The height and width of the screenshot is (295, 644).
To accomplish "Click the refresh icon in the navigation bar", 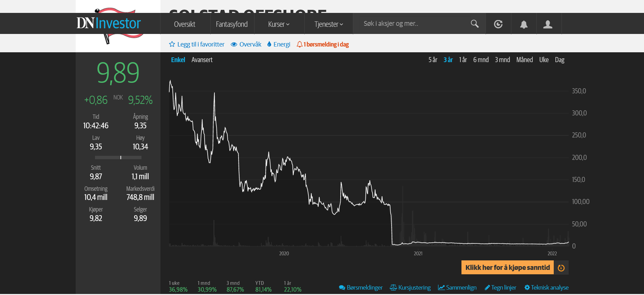I will coord(498,24).
